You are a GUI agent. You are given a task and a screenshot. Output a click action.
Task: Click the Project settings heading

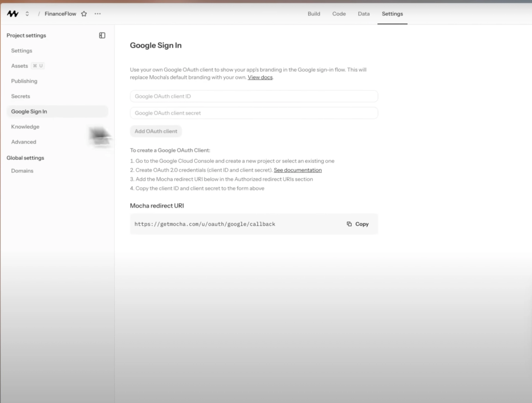tap(26, 35)
